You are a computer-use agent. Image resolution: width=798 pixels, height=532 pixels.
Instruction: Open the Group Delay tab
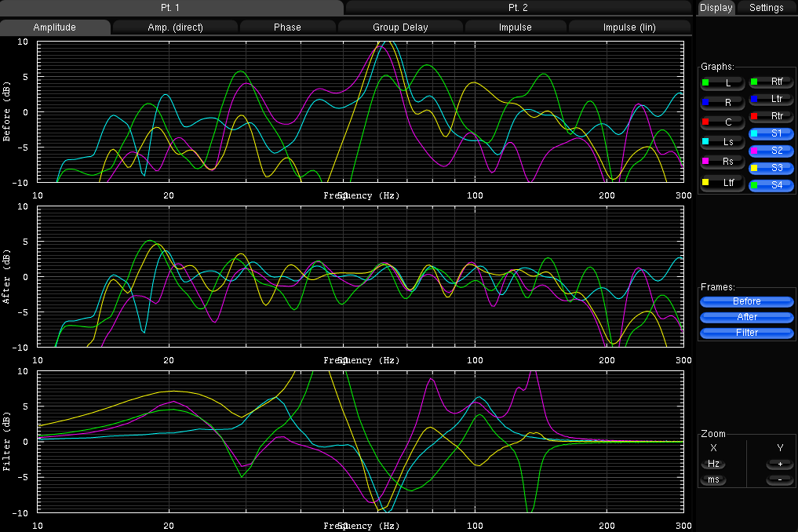pos(400,27)
